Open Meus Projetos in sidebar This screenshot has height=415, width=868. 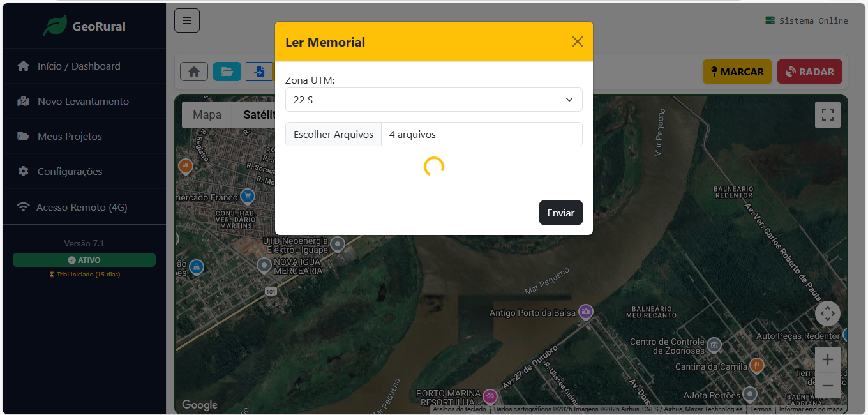(x=70, y=137)
